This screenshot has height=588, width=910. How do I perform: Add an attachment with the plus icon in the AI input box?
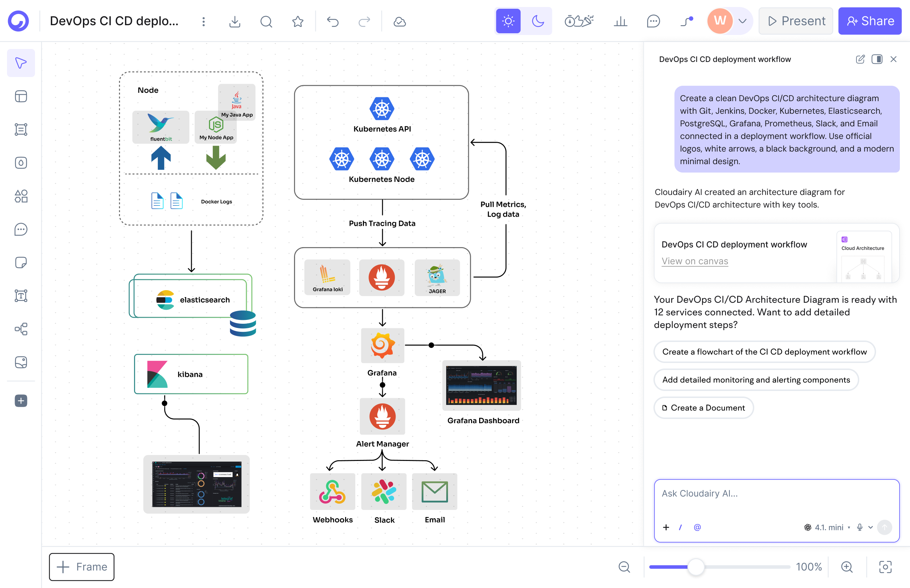click(x=666, y=527)
